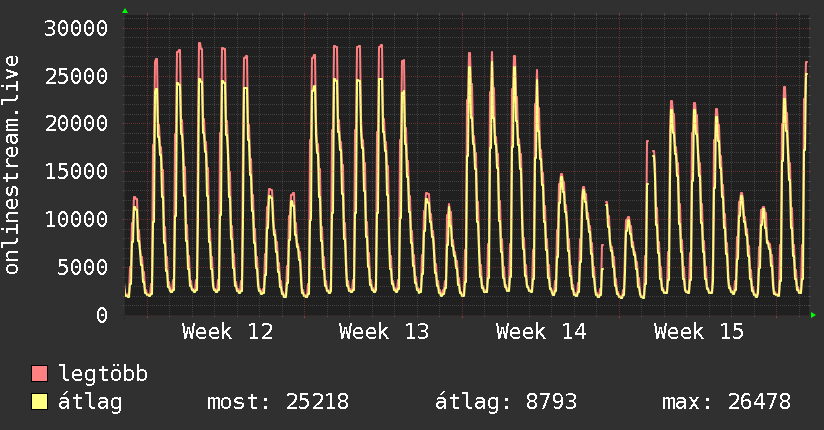The height and width of the screenshot is (430, 824).
Task: Select the legtöbb legend label
Action: coord(103,373)
